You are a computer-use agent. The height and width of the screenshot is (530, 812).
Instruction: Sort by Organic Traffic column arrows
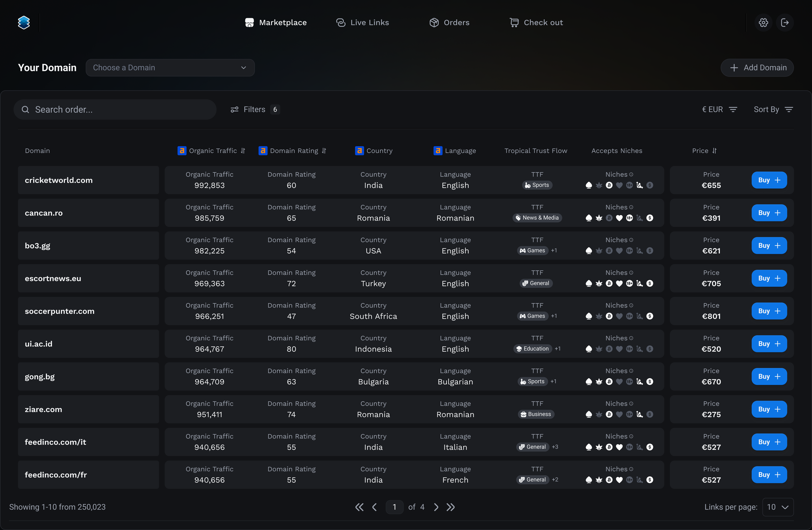(243, 151)
